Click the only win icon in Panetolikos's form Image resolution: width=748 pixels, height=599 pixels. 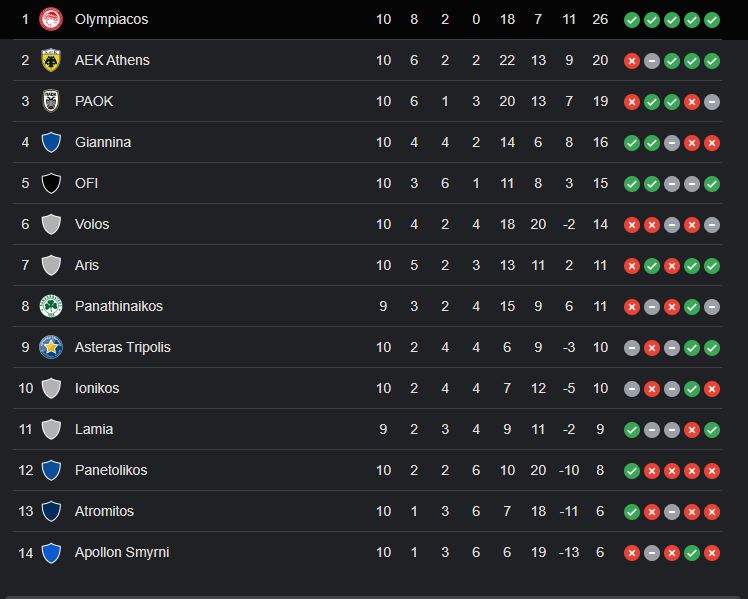pyautogui.click(x=632, y=471)
